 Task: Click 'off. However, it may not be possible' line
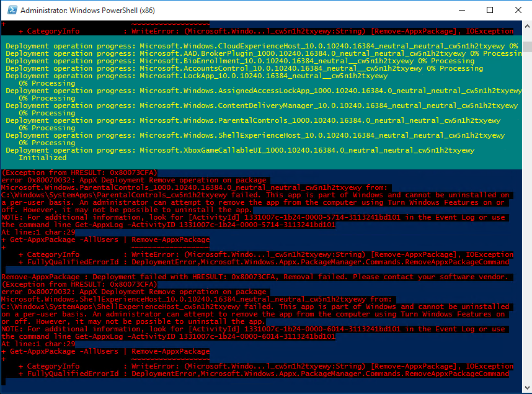click(126, 210)
